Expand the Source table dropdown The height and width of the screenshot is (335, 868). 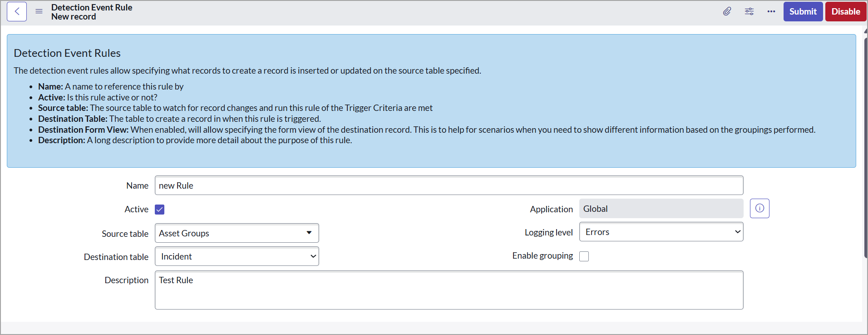237,233
